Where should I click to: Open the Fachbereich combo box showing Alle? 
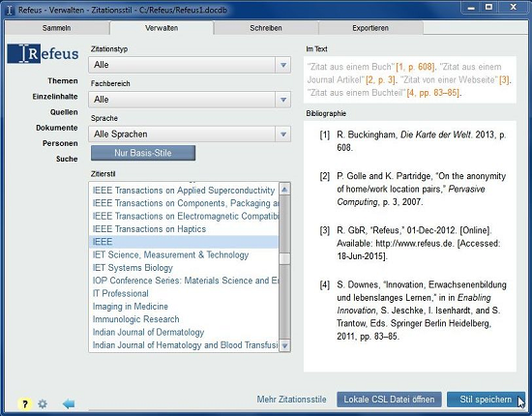pos(190,100)
